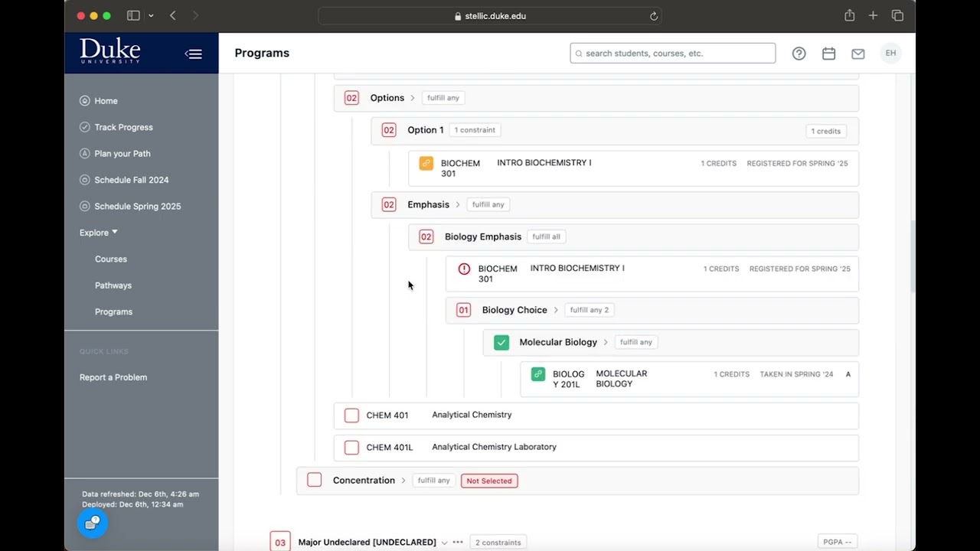980x551 pixels.
Task: Click the Safari share icon
Action: [850, 15]
